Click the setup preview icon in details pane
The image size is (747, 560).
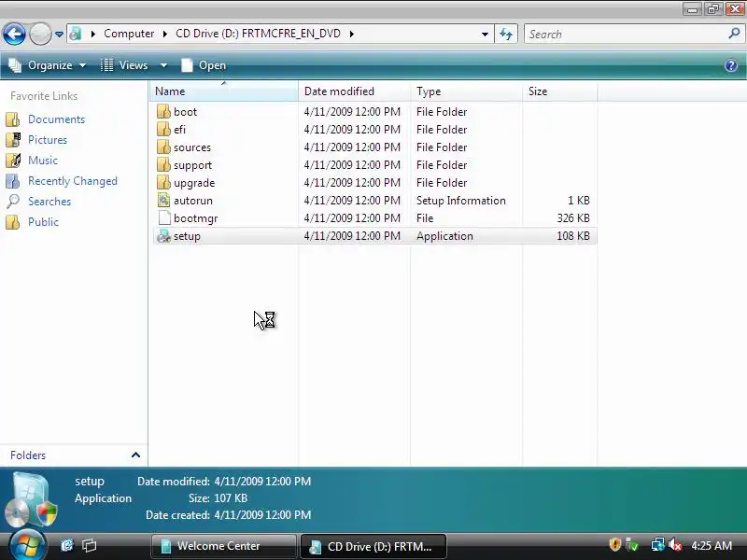click(32, 499)
